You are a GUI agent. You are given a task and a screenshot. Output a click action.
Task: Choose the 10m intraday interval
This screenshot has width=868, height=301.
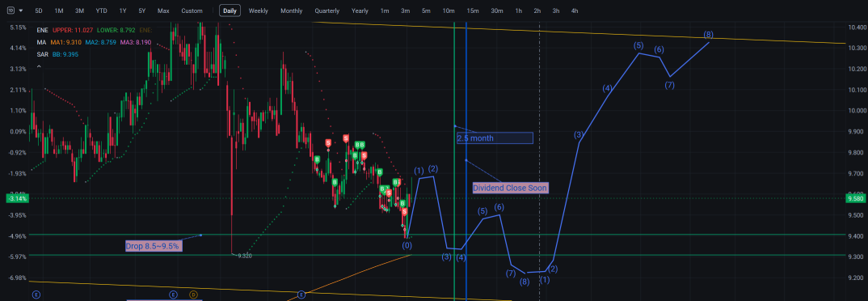click(x=449, y=11)
